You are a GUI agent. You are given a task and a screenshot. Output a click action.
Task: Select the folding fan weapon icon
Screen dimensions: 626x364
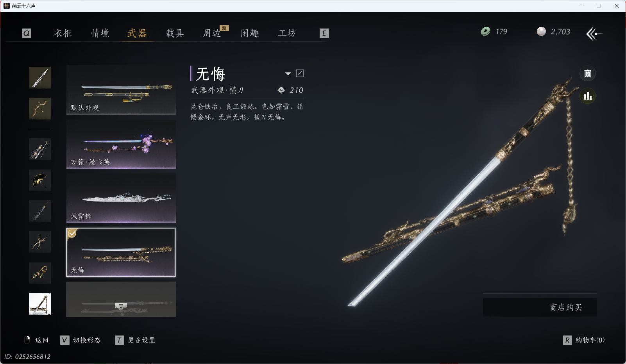coord(40,180)
